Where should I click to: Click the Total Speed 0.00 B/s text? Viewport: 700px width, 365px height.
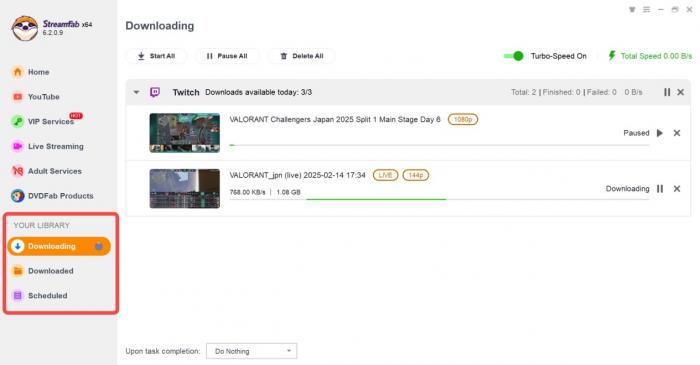(656, 56)
